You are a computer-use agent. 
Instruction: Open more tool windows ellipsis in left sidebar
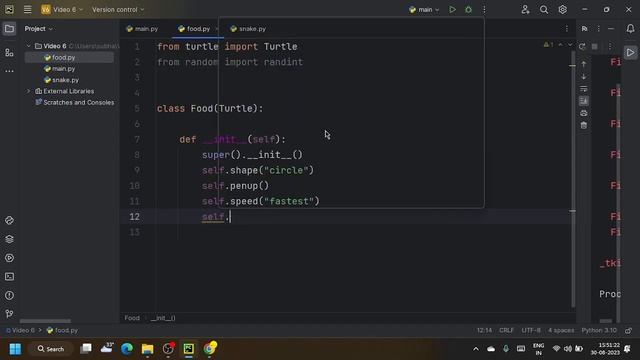(9, 71)
